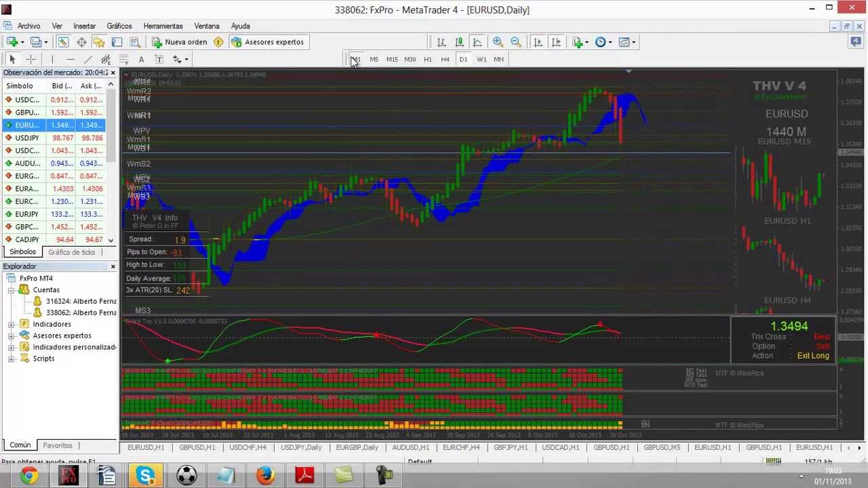Collapse the Cuentas tree node
868x488 pixels.
coord(12,290)
